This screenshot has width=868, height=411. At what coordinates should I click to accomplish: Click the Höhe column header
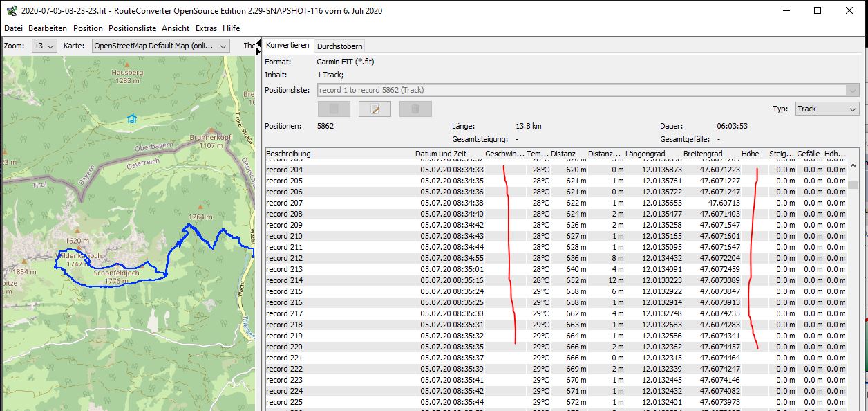[750, 153]
